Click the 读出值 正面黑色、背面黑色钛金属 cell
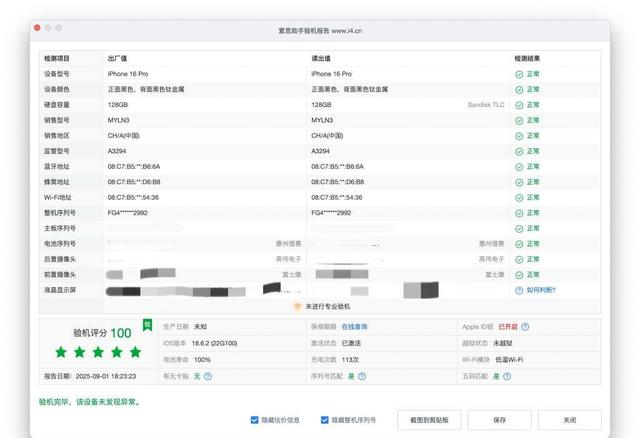640x438 pixels. (349, 89)
